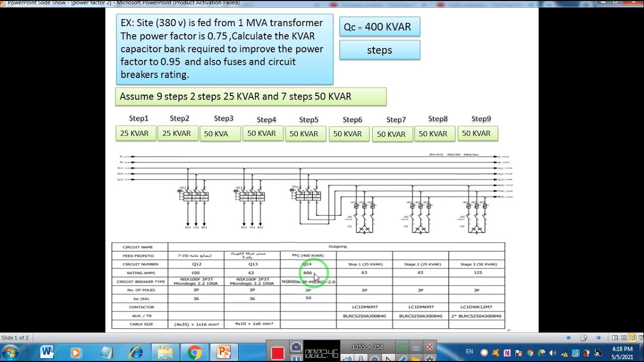Screen dimensions: 644x362
Task: Click the LC1DWK12M7 contactor cell
Action: coord(476,307)
